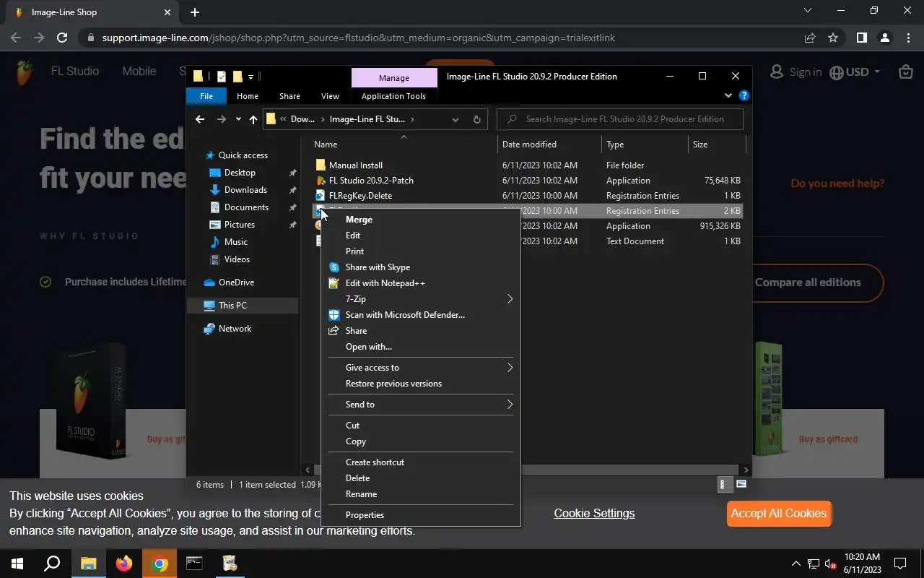The height and width of the screenshot is (578, 924).
Task: Open Windows Start menu
Action: (17, 564)
